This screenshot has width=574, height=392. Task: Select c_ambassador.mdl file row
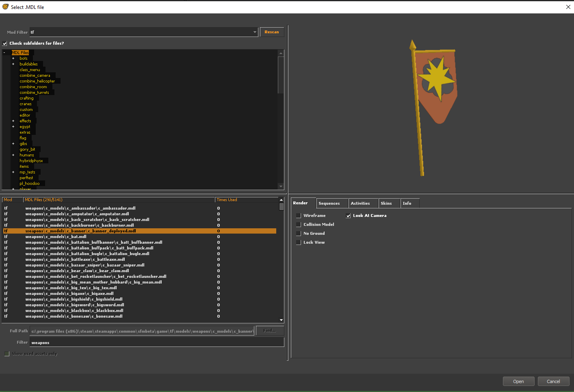pyautogui.click(x=140, y=208)
